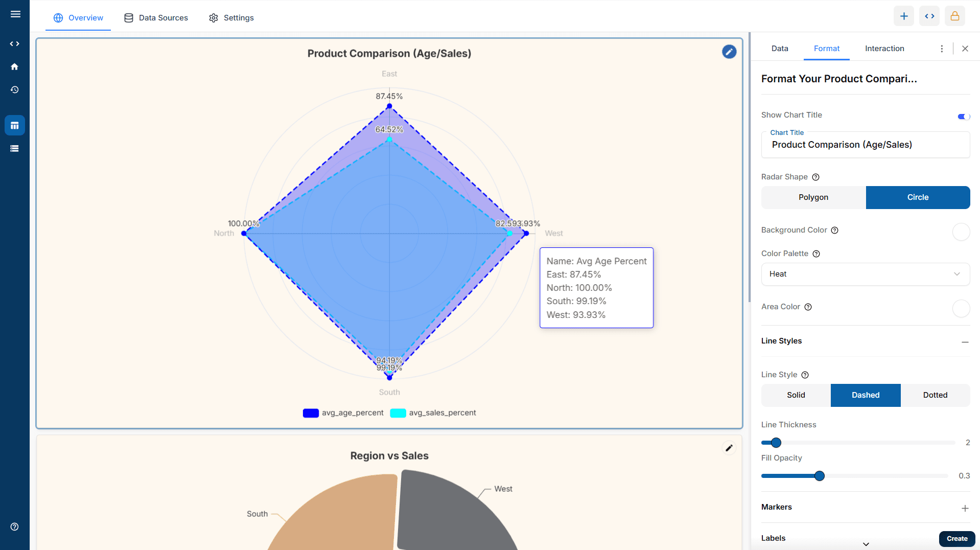980x550 pixels.
Task: Click Area Color help icon
Action: point(808,307)
